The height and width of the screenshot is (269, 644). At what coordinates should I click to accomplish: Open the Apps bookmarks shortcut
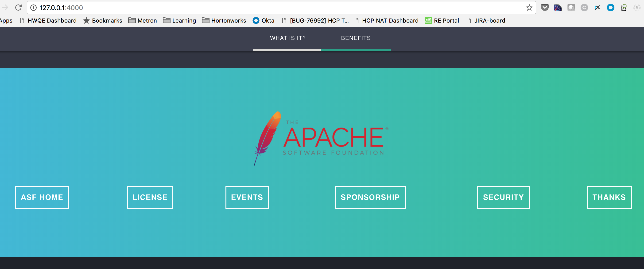6,20
